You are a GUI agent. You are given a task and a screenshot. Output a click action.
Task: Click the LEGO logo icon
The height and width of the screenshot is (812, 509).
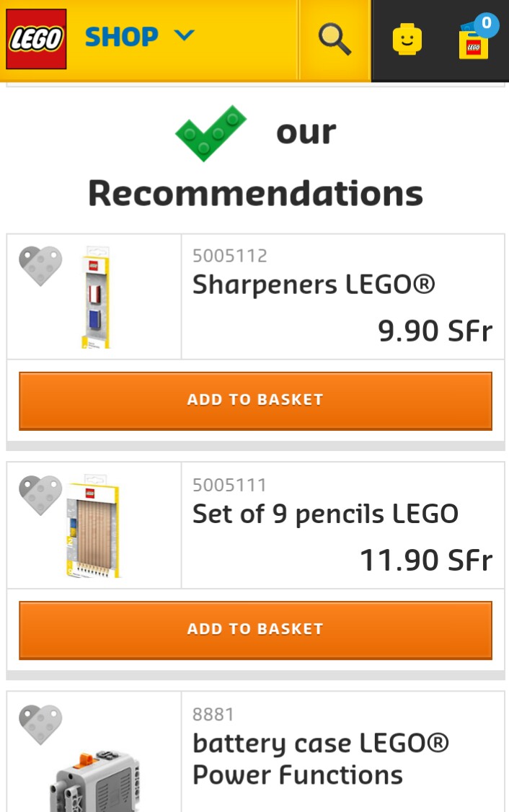pos(36,39)
